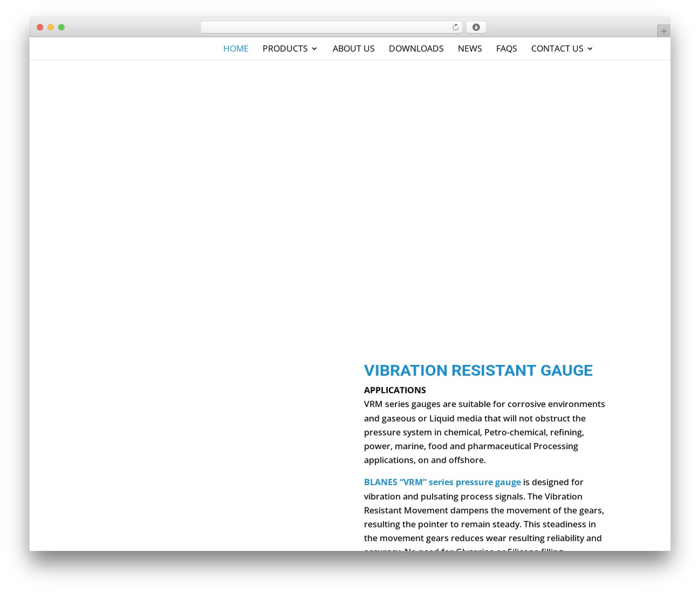The width and height of the screenshot is (700, 593).
Task: Open the NEWS page
Action: click(x=470, y=49)
